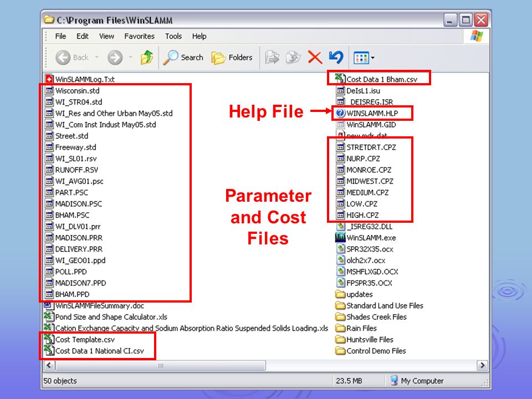Select the WinSLAMMLog.Txt file icon
The width and height of the screenshot is (532, 399).
[x=49, y=79]
